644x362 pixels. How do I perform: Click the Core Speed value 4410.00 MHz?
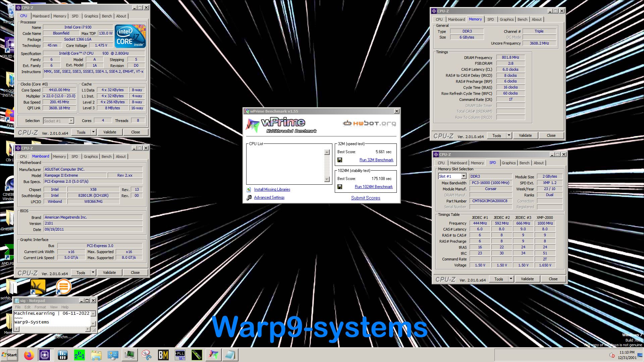(x=60, y=90)
